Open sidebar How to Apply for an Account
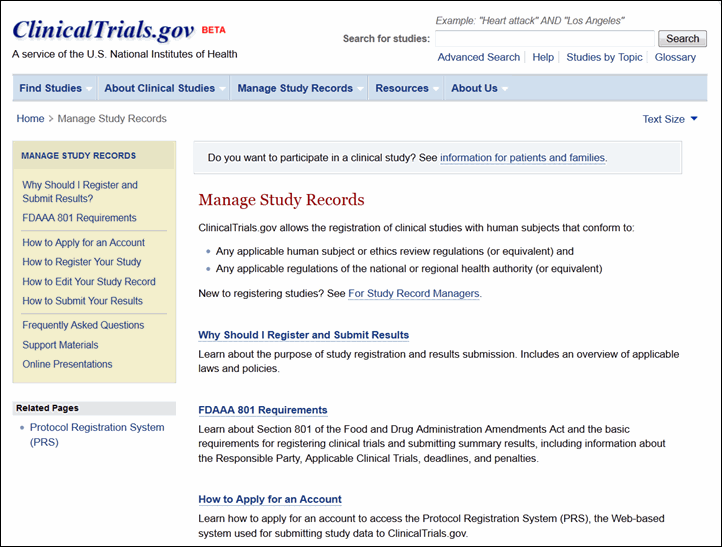 pos(83,243)
